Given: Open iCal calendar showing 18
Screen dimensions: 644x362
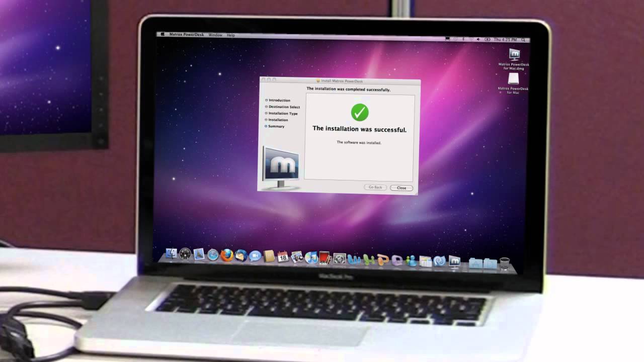Looking at the screenshot, I should [x=283, y=256].
